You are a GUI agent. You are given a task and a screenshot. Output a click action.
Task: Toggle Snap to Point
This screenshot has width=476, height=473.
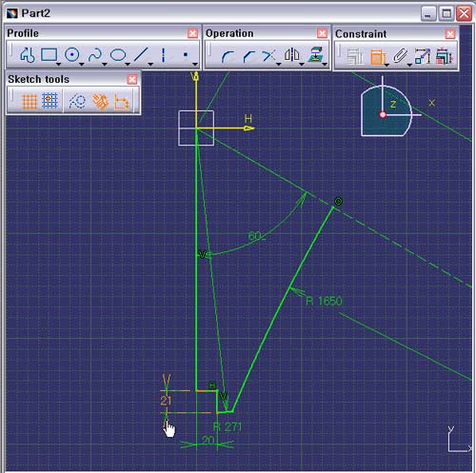50,101
